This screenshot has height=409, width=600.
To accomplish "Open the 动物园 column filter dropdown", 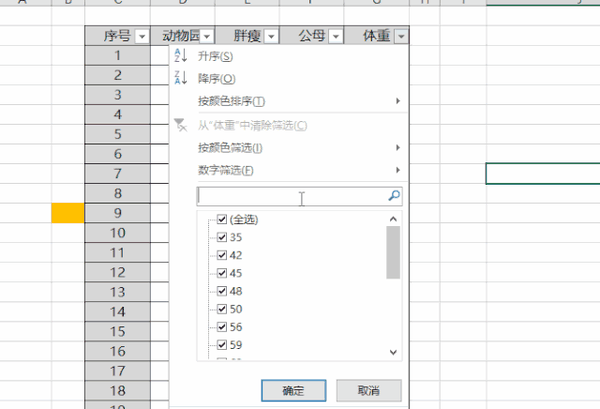I will coord(207,37).
